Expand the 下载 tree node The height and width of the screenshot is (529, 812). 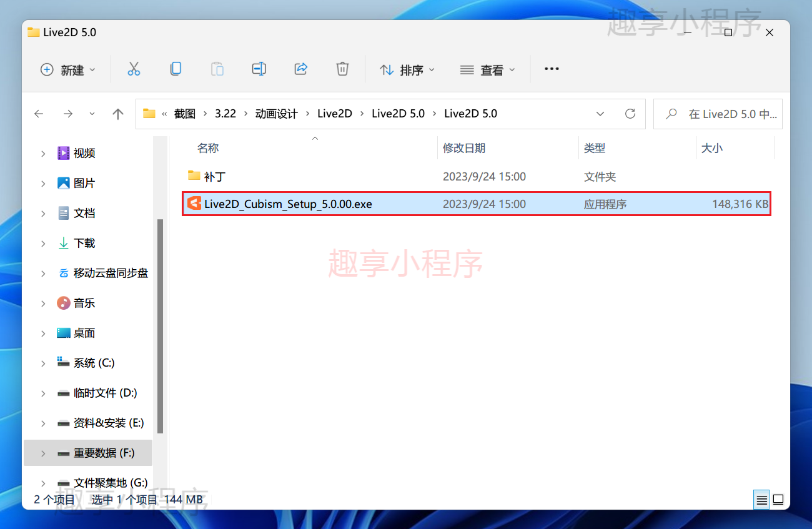coord(43,243)
